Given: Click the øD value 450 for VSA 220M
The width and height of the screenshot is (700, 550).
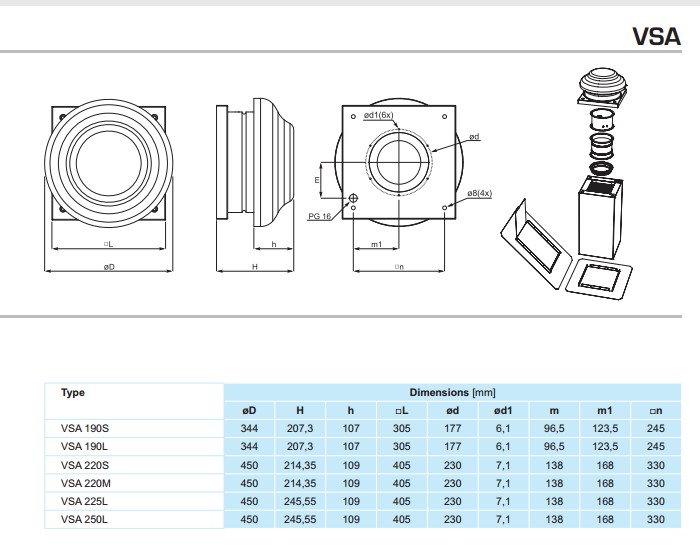Looking at the screenshot, I should pos(249,483).
